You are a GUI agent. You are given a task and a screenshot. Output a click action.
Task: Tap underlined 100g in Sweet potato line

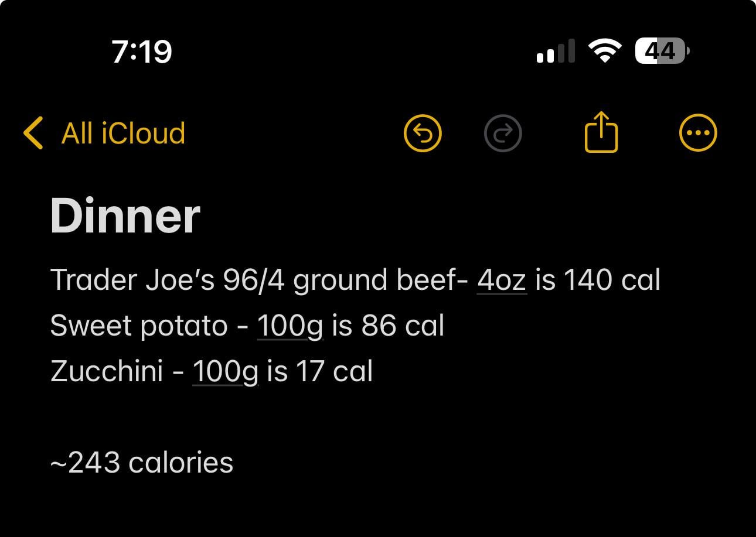pyautogui.click(x=290, y=326)
